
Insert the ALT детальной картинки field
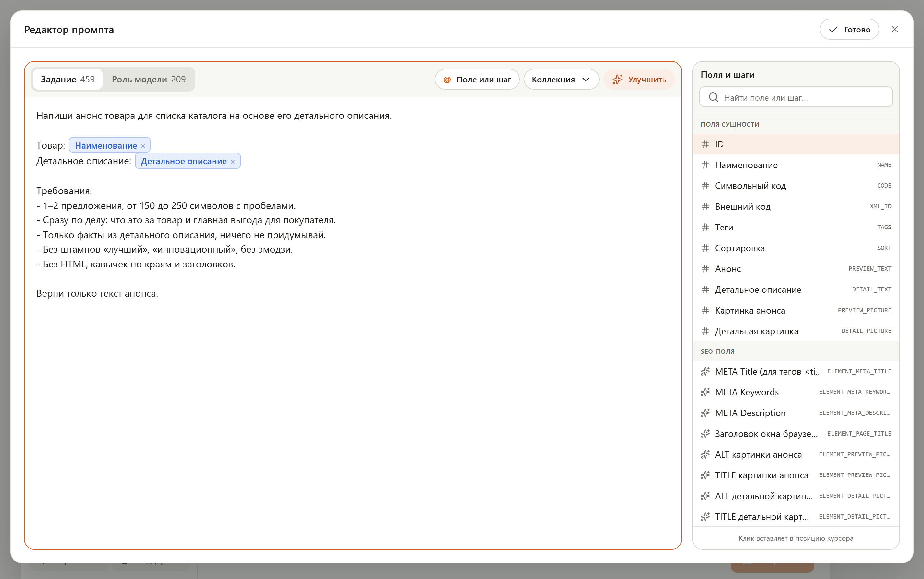tap(796, 496)
